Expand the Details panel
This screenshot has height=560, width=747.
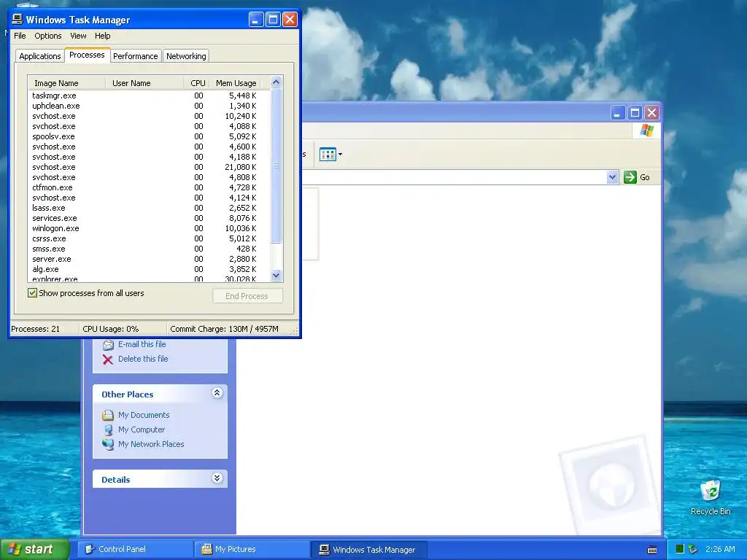pyautogui.click(x=217, y=478)
